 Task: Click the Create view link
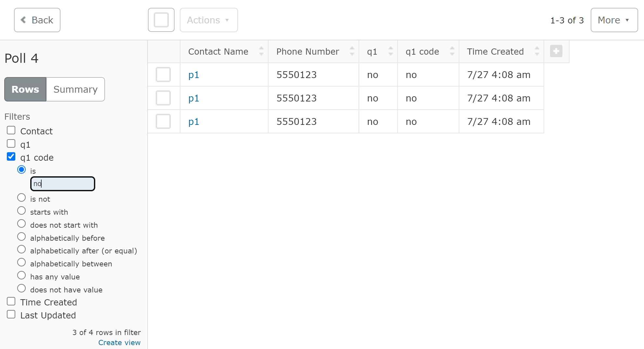click(x=119, y=342)
